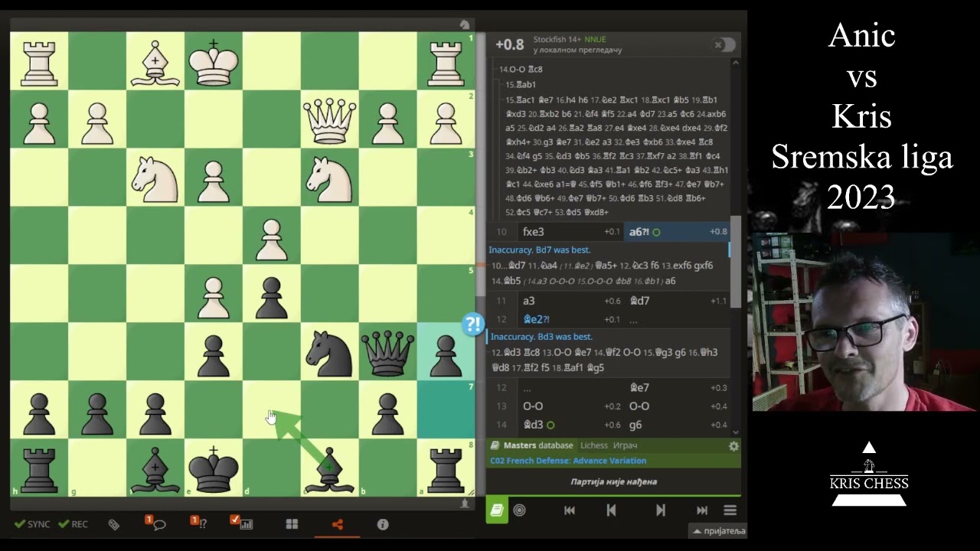Open the analysis hamburger menu

[x=730, y=510]
